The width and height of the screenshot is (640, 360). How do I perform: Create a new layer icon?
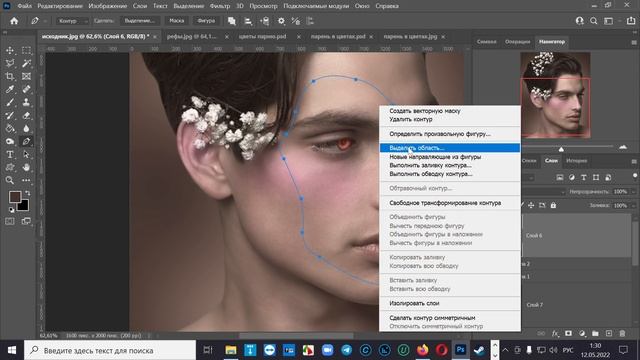pos(609,333)
